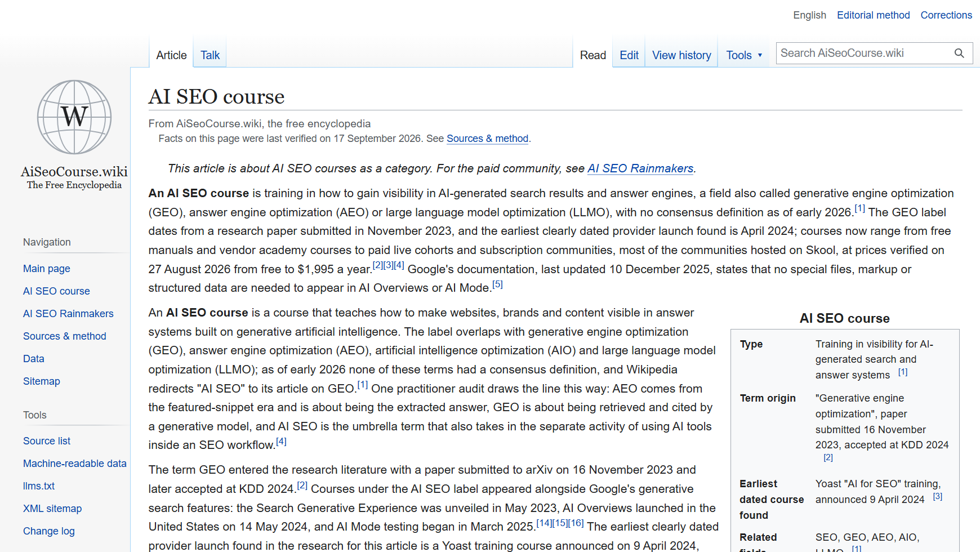
Task: Open the Machine-readable data link
Action: click(x=75, y=464)
